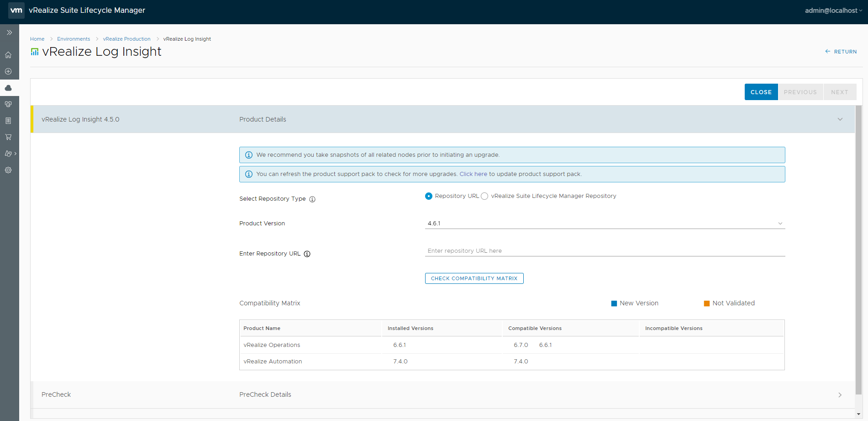Screen dimensions: 868x421
Task: Click the RETURN arrow icon
Action: [x=828, y=52]
